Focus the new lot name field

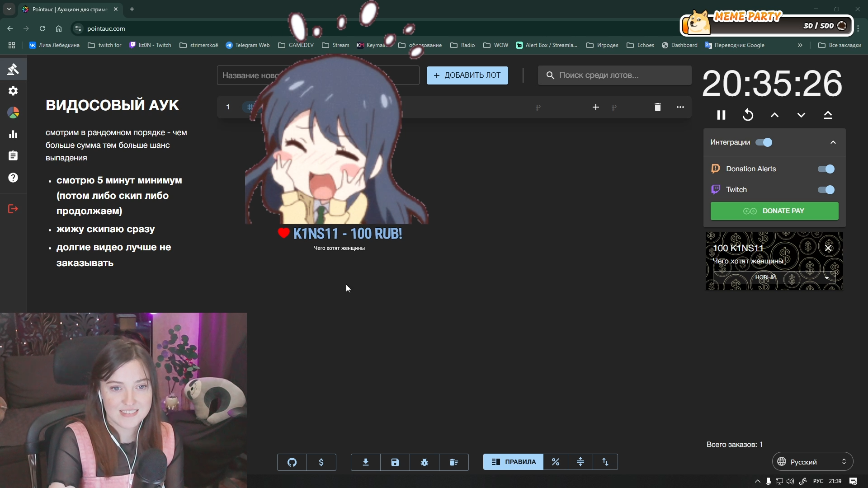point(318,75)
